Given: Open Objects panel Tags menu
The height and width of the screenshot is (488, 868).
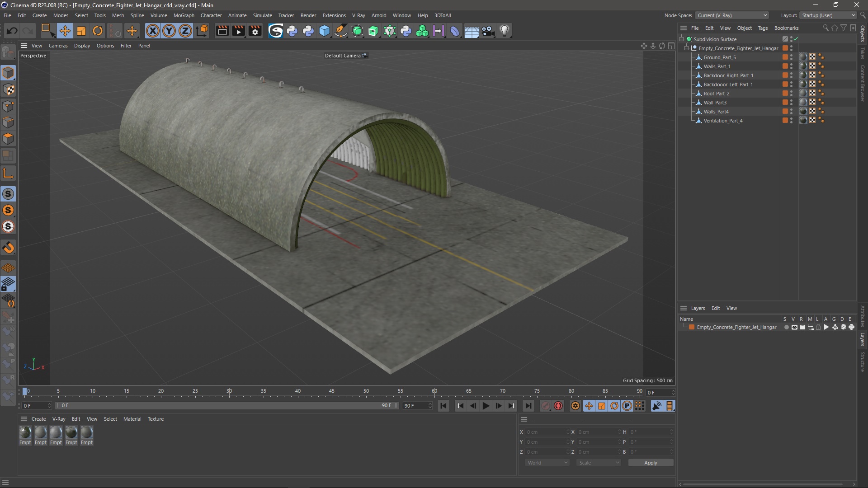Looking at the screenshot, I should 763,28.
